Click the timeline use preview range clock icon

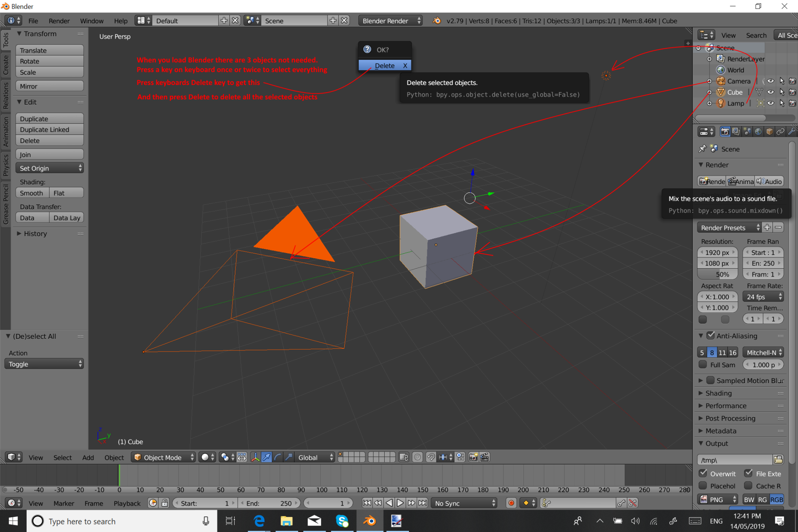pyautogui.click(x=153, y=503)
